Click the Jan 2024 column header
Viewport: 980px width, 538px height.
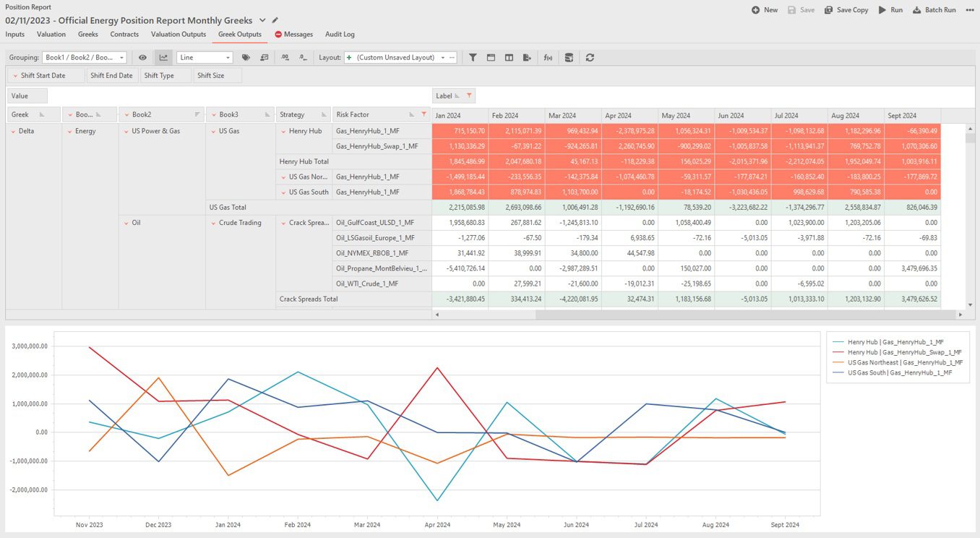460,115
